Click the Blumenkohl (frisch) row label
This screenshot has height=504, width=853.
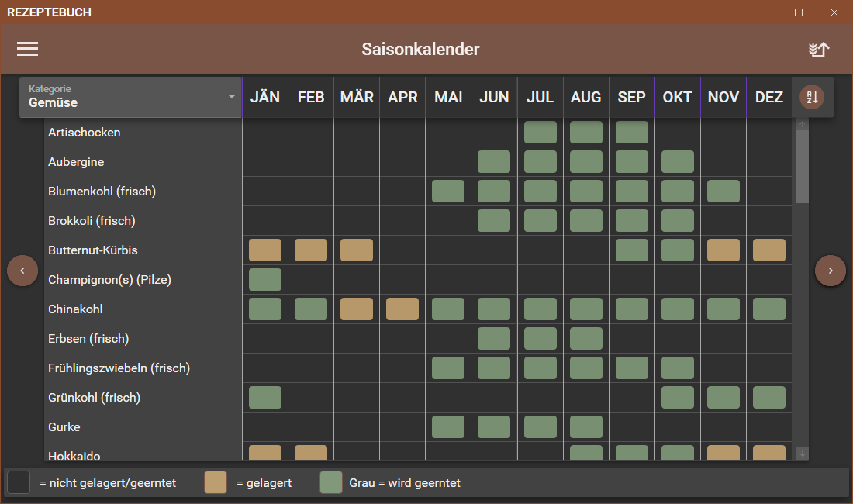[x=102, y=192]
